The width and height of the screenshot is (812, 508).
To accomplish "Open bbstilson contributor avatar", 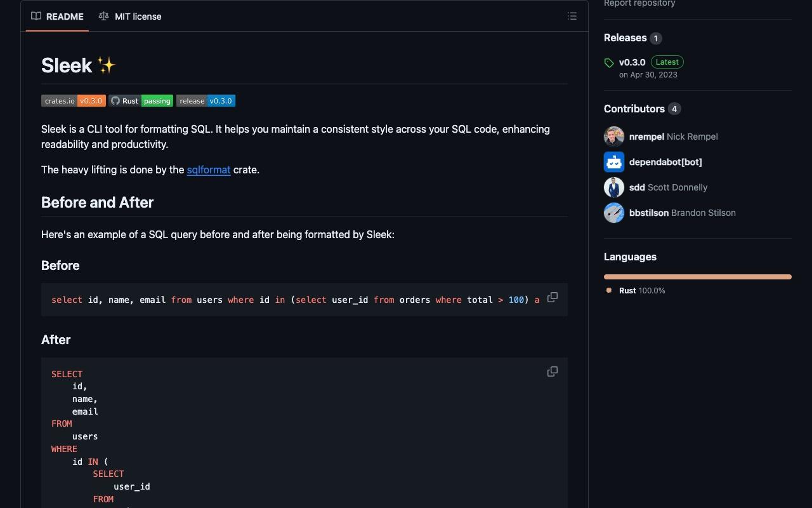I will 614,213.
